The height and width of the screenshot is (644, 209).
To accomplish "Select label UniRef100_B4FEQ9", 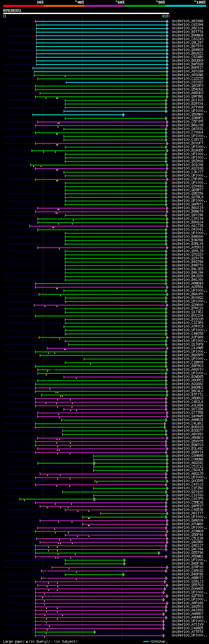I will (x=187, y=64).
